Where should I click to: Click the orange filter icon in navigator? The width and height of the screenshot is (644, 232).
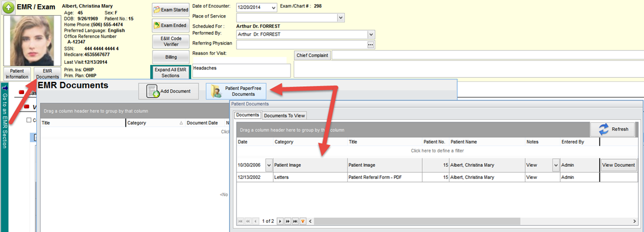[x=303, y=221]
